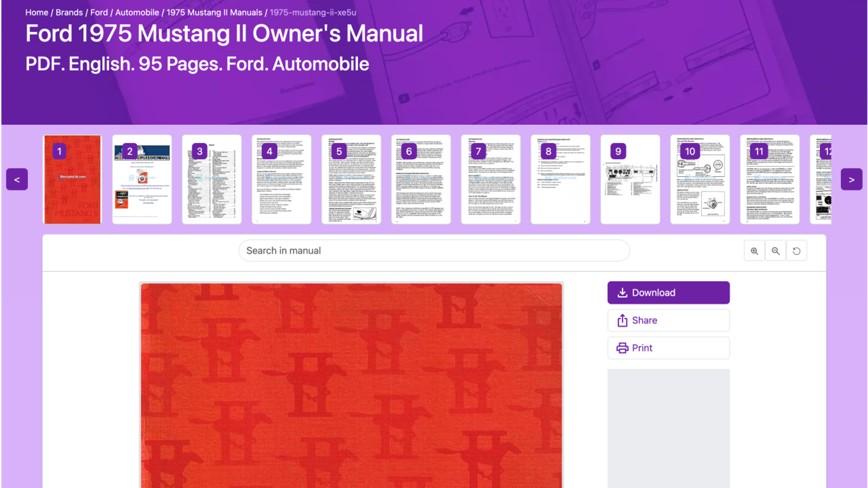Viewport: 868px width, 488px height.
Task: Select page 6 thumbnail
Action: [421, 179]
